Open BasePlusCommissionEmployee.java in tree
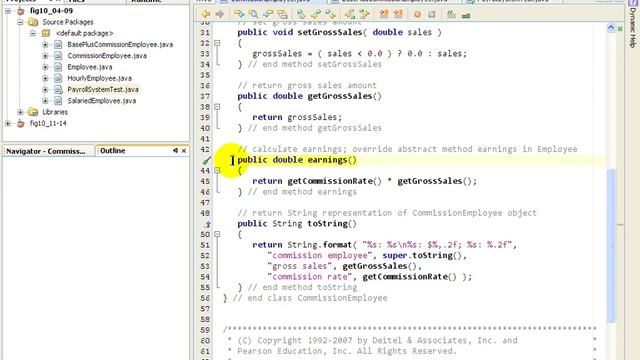The image size is (640, 360). click(120, 44)
